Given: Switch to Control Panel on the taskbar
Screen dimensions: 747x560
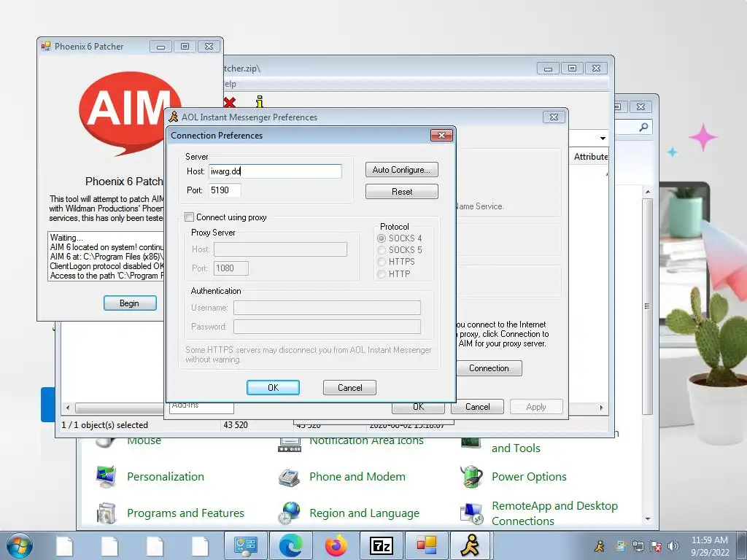Looking at the screenshot, I should 245,545.
